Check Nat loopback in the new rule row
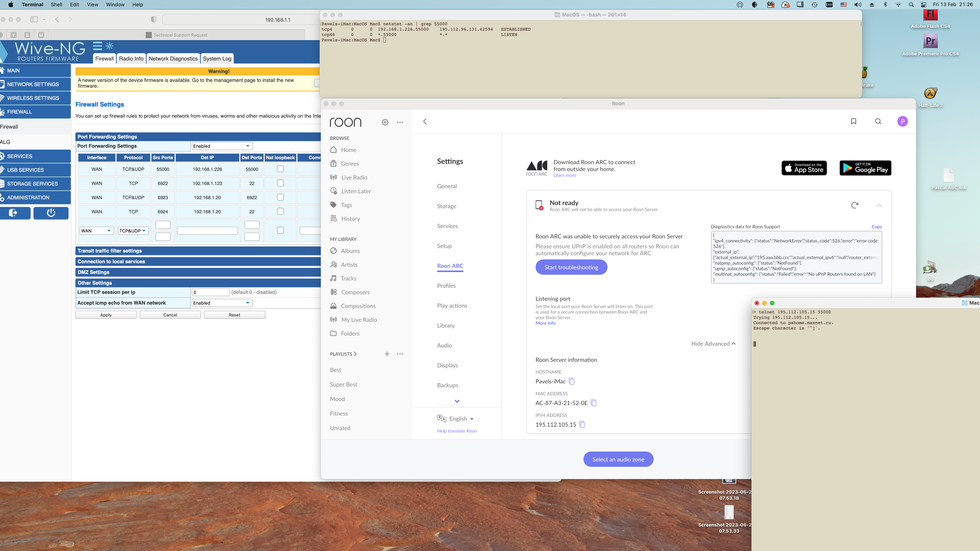This screenshot has width=980, height=551. pos(280,230)
